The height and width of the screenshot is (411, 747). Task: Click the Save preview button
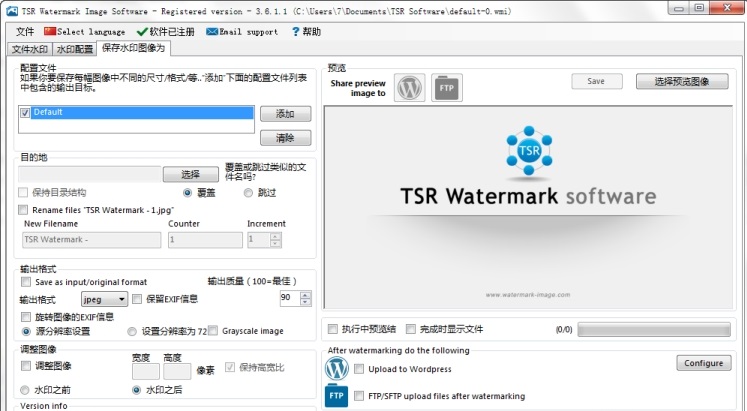click(x=596, y=81)
